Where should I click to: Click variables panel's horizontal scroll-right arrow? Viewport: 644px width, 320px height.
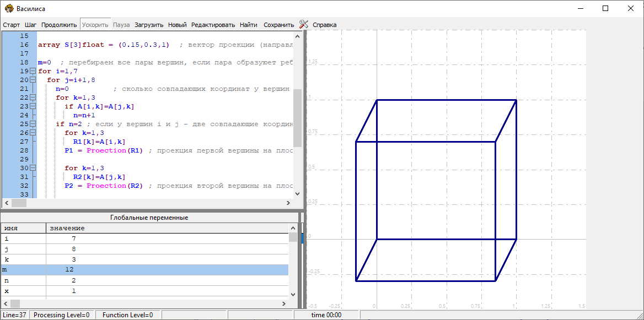(283, 304)
